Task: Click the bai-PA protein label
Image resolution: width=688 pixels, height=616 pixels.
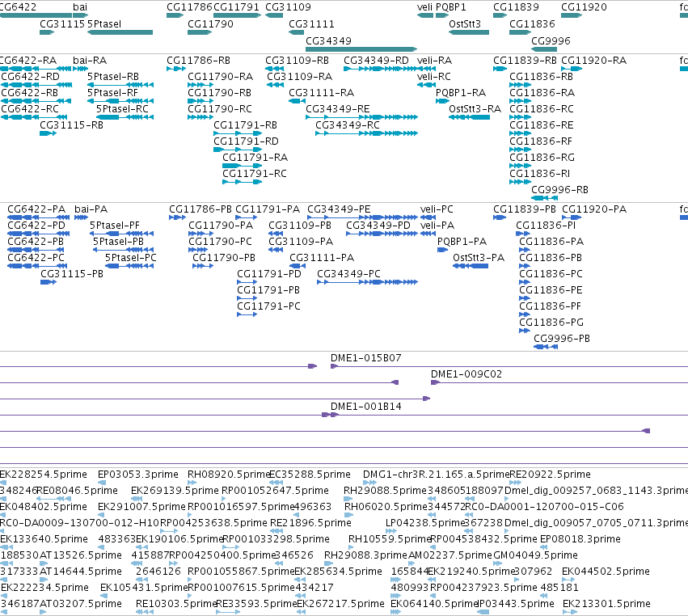Action: pos(91,209)
